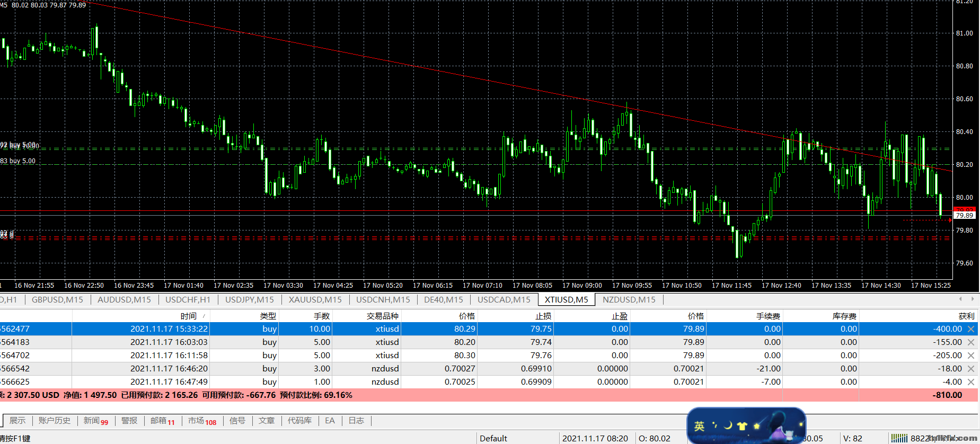Click the 79.89 current price label on the axis
980x444 pixels.
click(964, 216)
